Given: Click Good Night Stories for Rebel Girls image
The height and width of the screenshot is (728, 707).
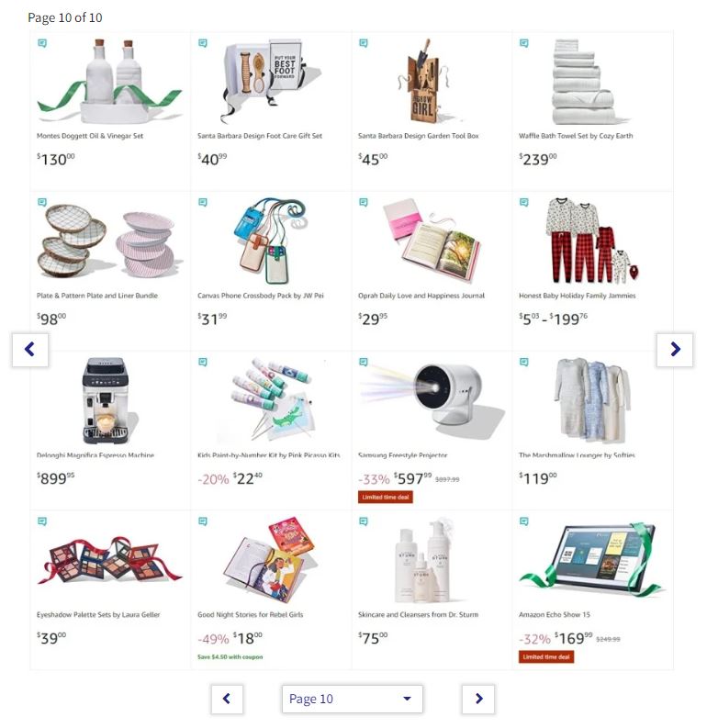Looking at the screenshot, I should pyautogui.click(x=268, y=560).
